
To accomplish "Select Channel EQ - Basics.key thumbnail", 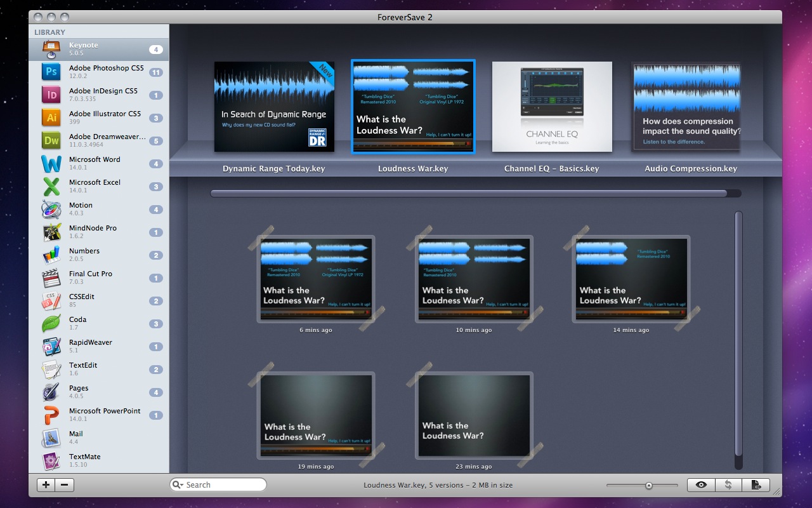I will (552, 107).
